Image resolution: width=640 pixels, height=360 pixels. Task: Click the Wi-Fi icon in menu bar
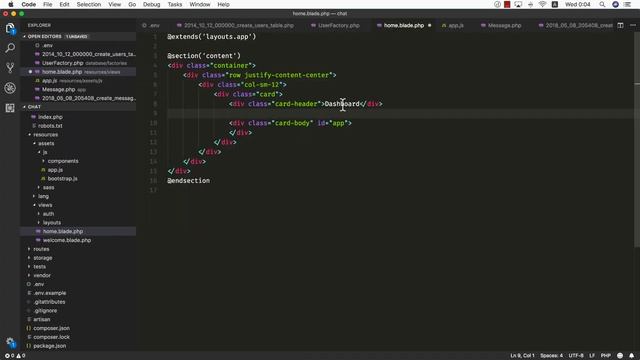click(x=542, y=4)
